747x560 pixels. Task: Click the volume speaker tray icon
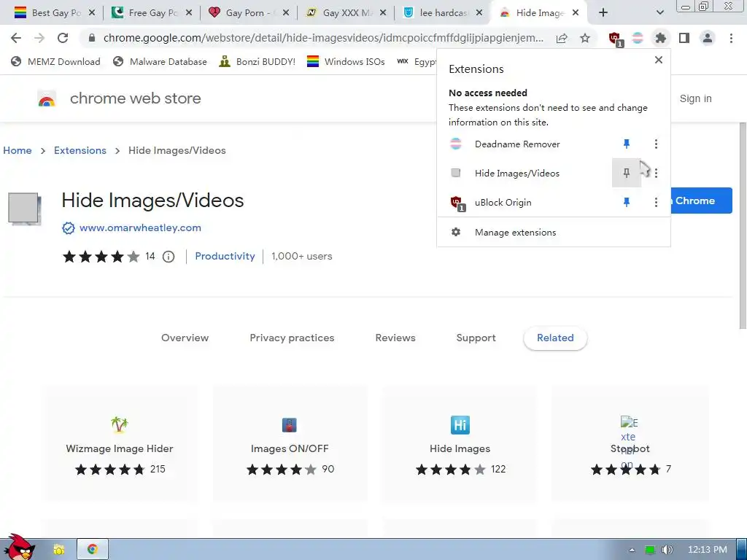coord(667,550)
